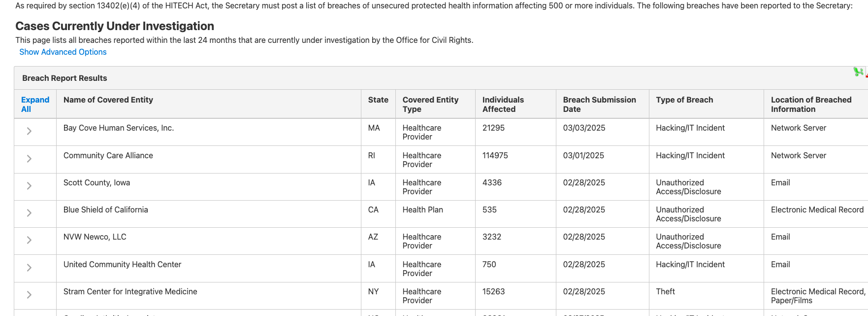Screen dimensions: 868x316
Task: Sort by Name of Covered Entity column
Action: (x=108, y=100)
